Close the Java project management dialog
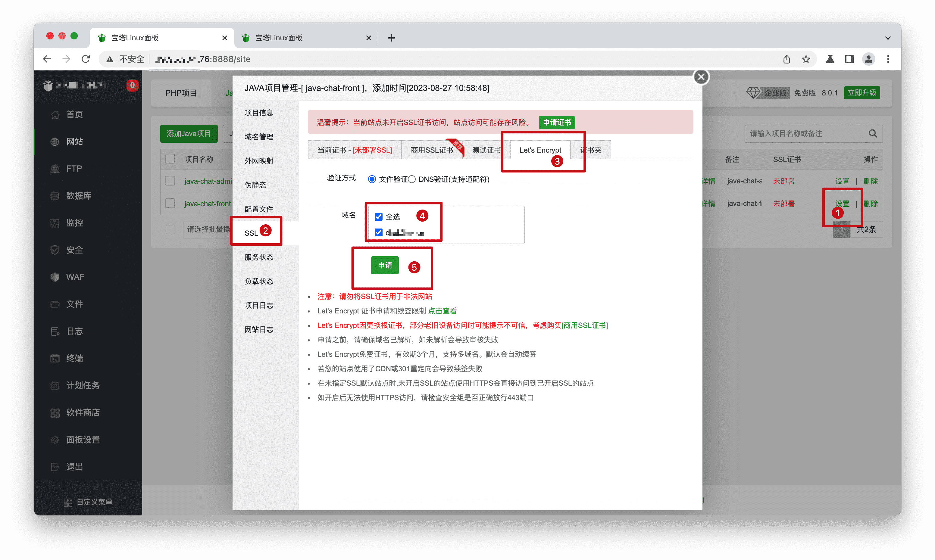Image resolution: width=935 pixels, height=560 pixels. click(x=701, y=77)
